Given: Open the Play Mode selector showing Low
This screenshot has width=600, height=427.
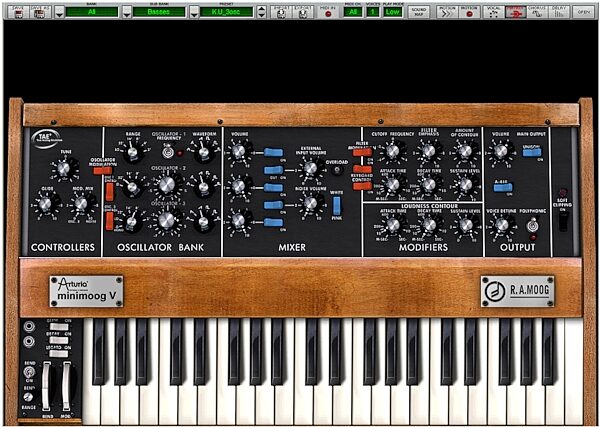Looking at the screenshot, I should coord(393,12).
